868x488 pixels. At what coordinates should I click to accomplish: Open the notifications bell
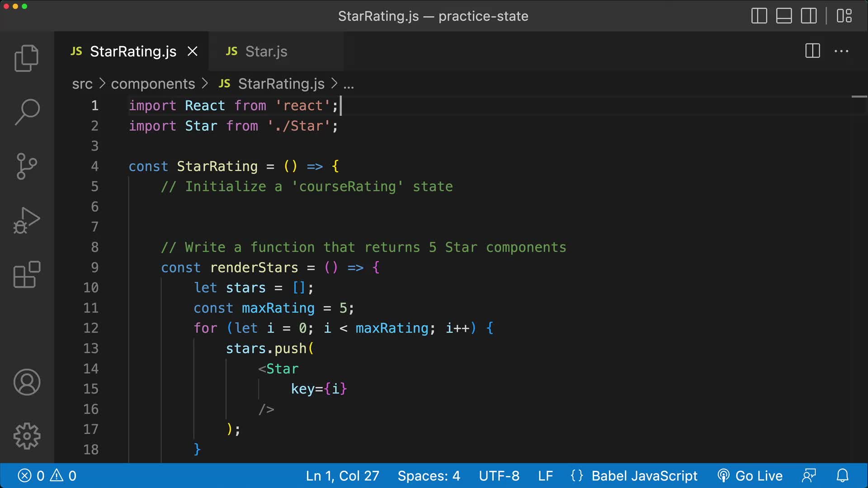(x=843, y=475)
